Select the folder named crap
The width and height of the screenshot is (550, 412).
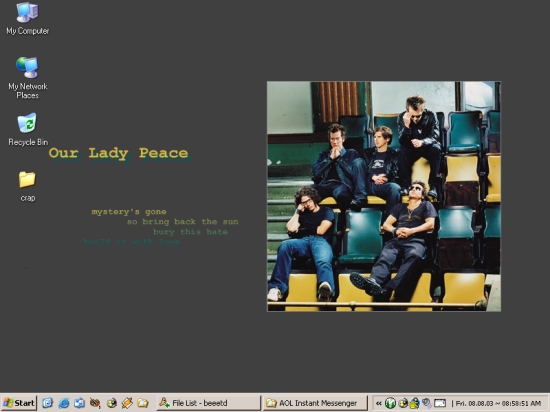tap(27, 186)
